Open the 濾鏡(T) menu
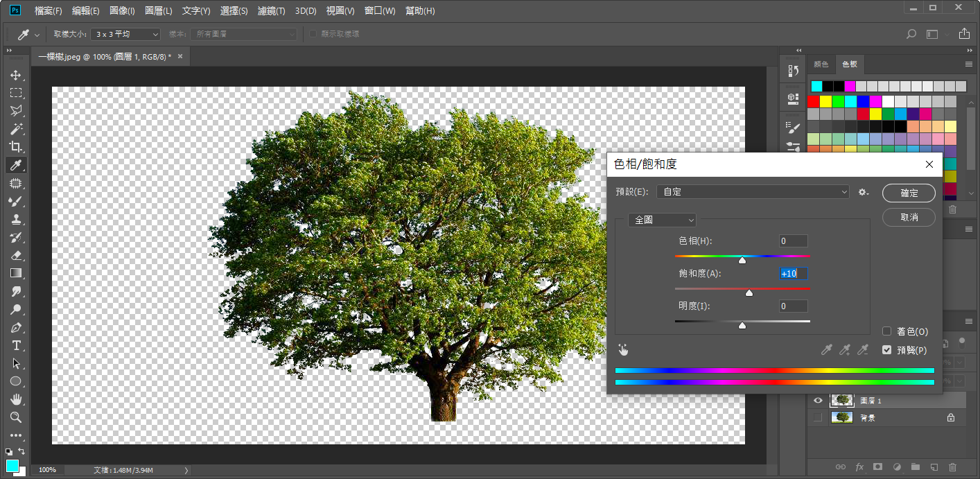The height and width of the screenshot is (479, 980). 271,11
